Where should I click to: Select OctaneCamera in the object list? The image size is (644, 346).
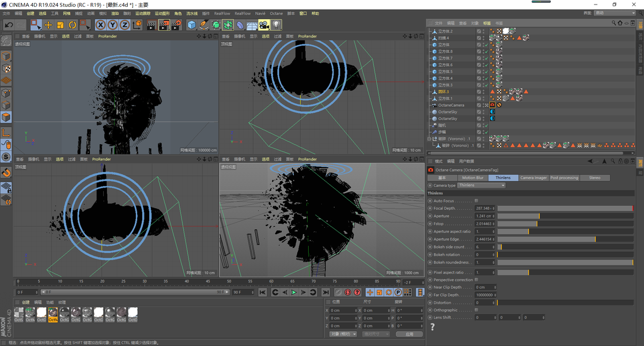(451, 106)
